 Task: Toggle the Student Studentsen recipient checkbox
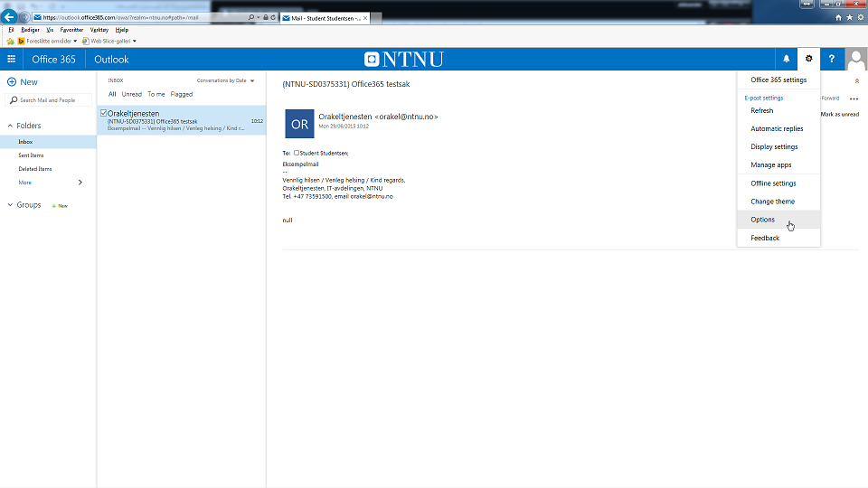pyautogui.click(x=297, y=153)
